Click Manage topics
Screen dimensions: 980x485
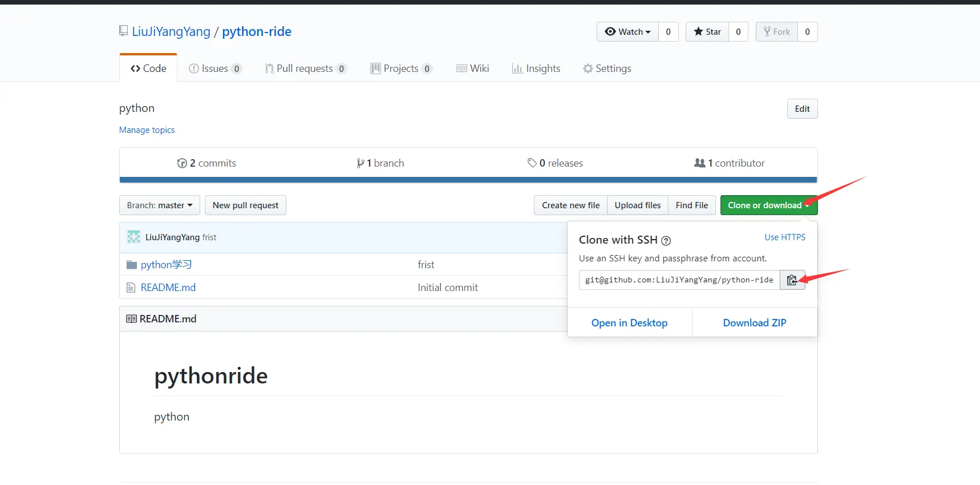pos(147,130)
